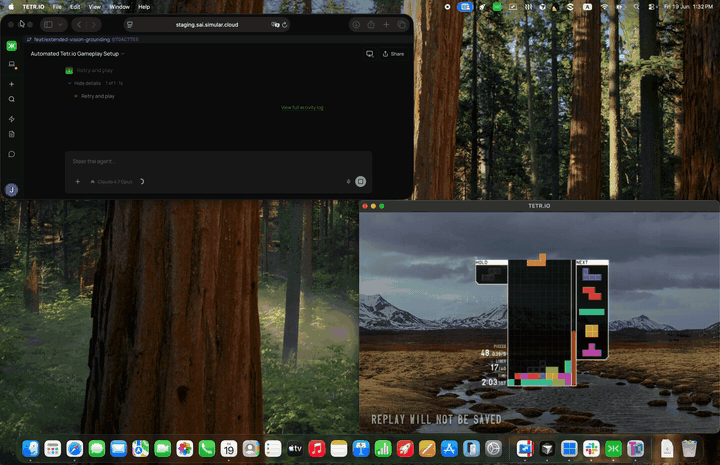Click the yellow O piece in NEXT queue
This screenshot has height=465, width=720.
click(x=591, y=331)
